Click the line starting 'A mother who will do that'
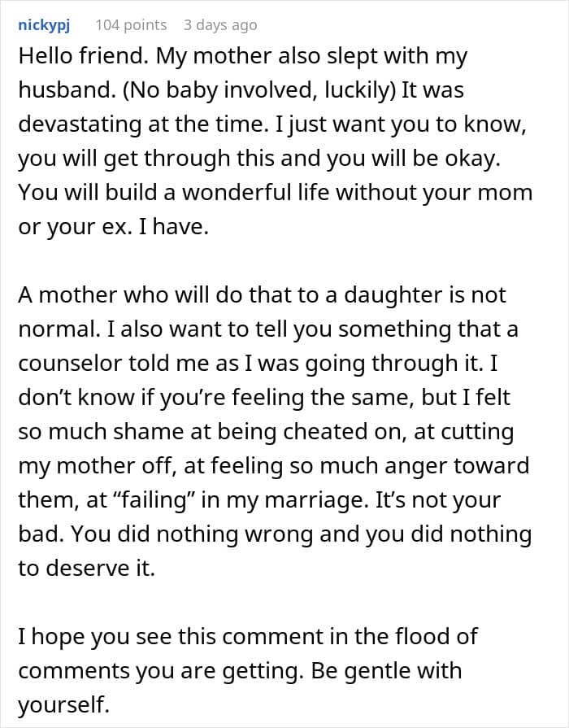This screenshot has height=728, width=569. pyautogui.click(x=263, y=295)
